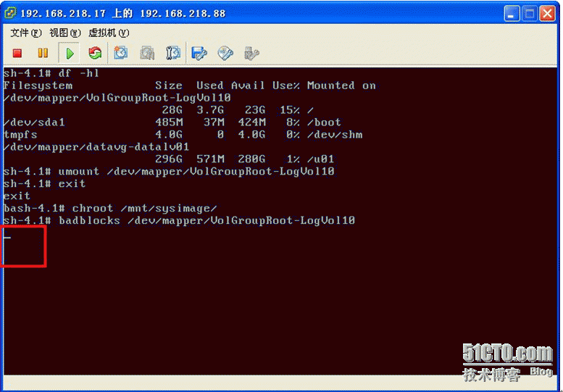
Task: Open the 虚拟机(V) menu
Action: click(x=109, y=33)
